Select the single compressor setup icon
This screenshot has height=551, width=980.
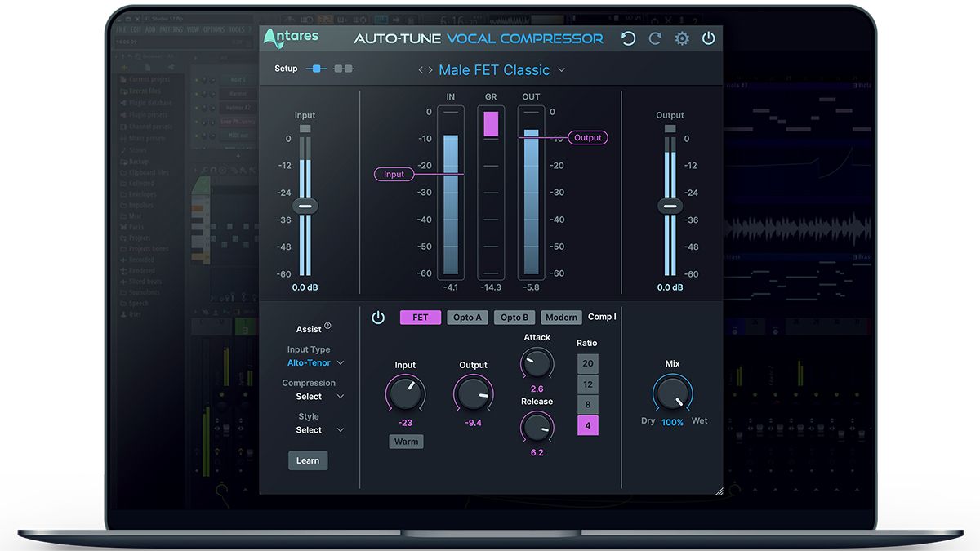(317, 69)
